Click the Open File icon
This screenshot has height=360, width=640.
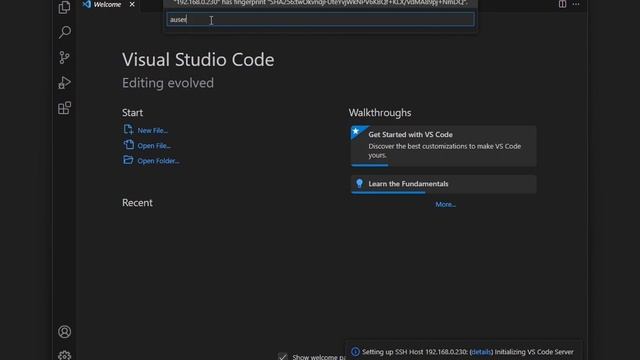[129, 145]
